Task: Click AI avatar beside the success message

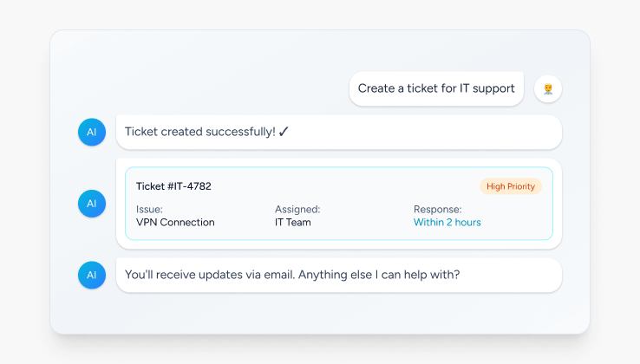Action: click(92, 133)
